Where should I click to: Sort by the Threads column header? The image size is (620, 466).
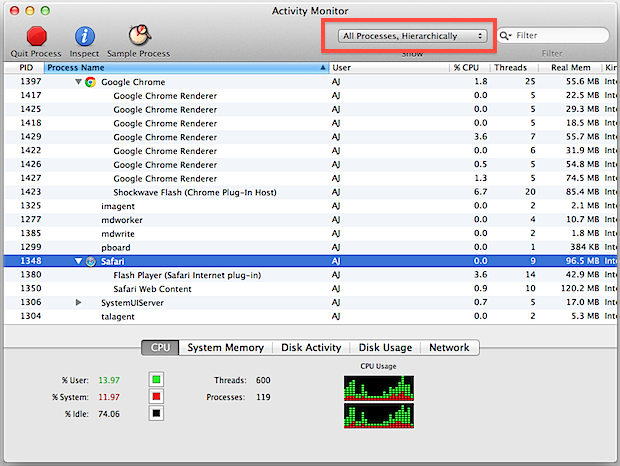514,68
